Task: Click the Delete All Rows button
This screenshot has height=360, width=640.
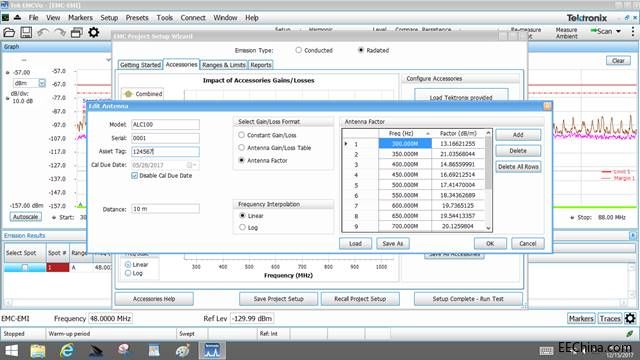Action: pyautogui.click(x=518, y=167)
